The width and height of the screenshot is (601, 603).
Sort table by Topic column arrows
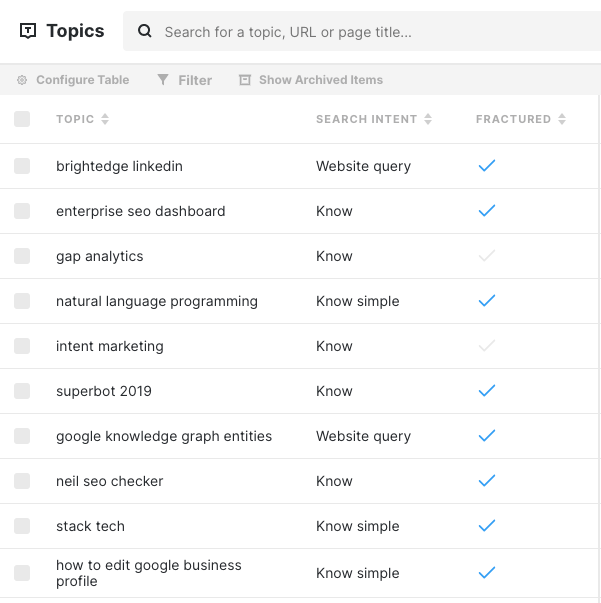[105, 119]
